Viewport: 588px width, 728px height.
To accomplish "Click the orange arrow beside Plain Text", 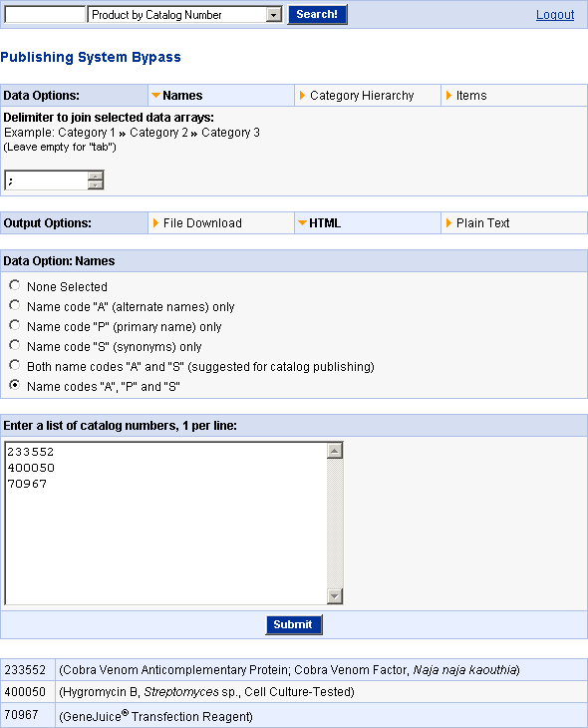I will click(448, 222).
